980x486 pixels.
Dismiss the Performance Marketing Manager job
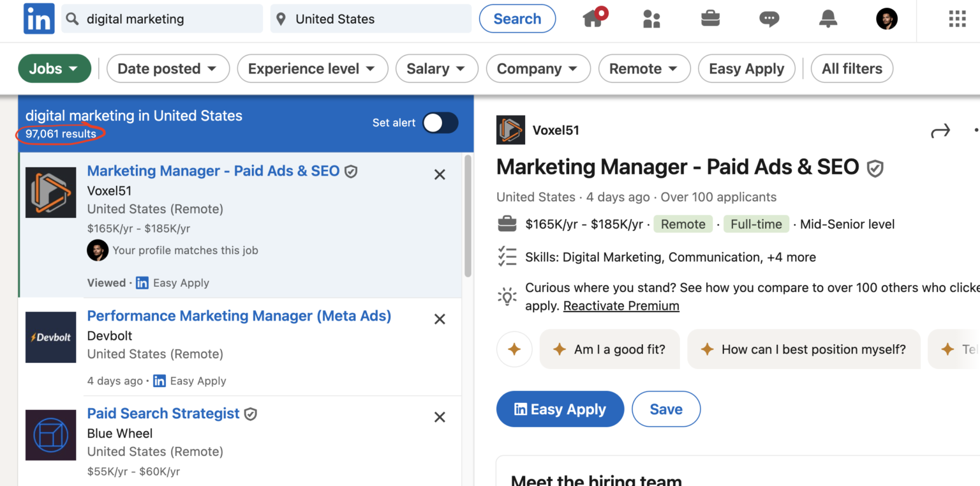(x=440, y=319)
